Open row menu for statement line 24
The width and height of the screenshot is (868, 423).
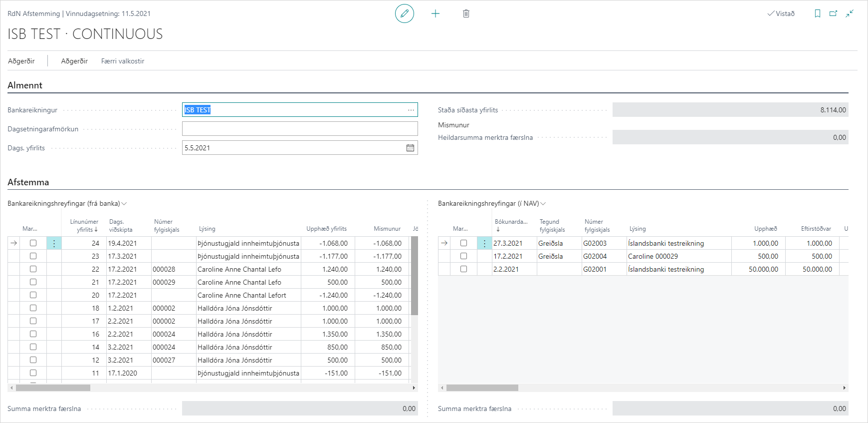[x=54, y=243]
